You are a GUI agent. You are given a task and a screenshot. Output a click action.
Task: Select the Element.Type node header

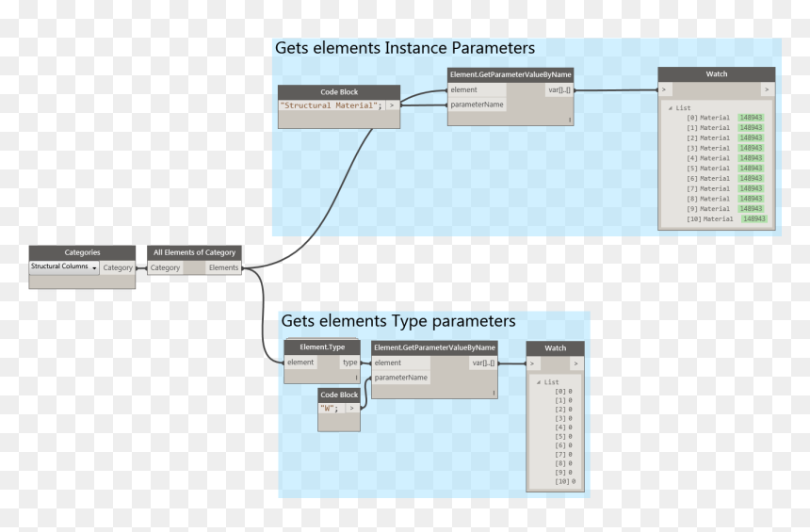click(x=322, y=347)
